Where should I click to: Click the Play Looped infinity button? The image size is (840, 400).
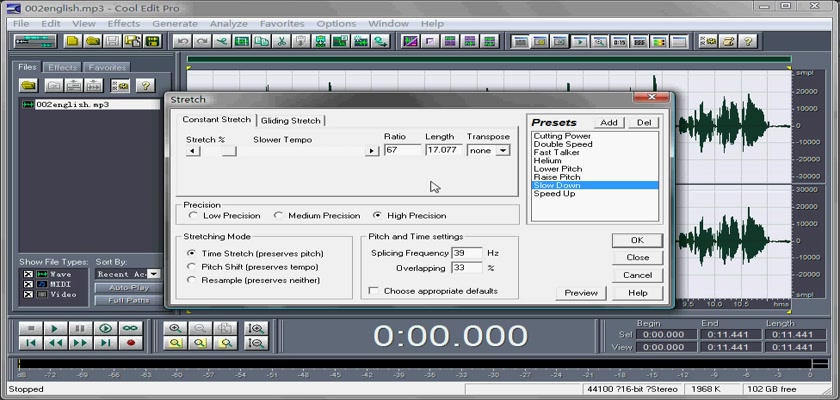130,328
